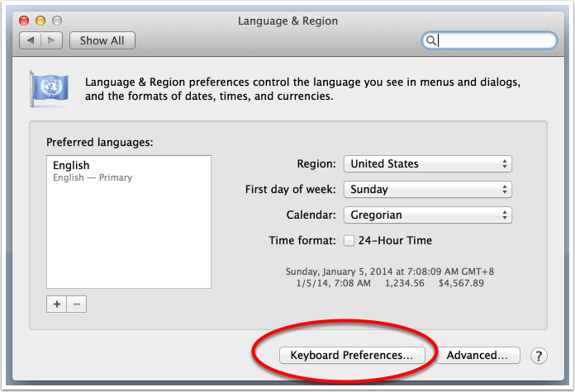Click the Language & Region flag icon
Screen dimensions: 575x392
coord(49,88)
